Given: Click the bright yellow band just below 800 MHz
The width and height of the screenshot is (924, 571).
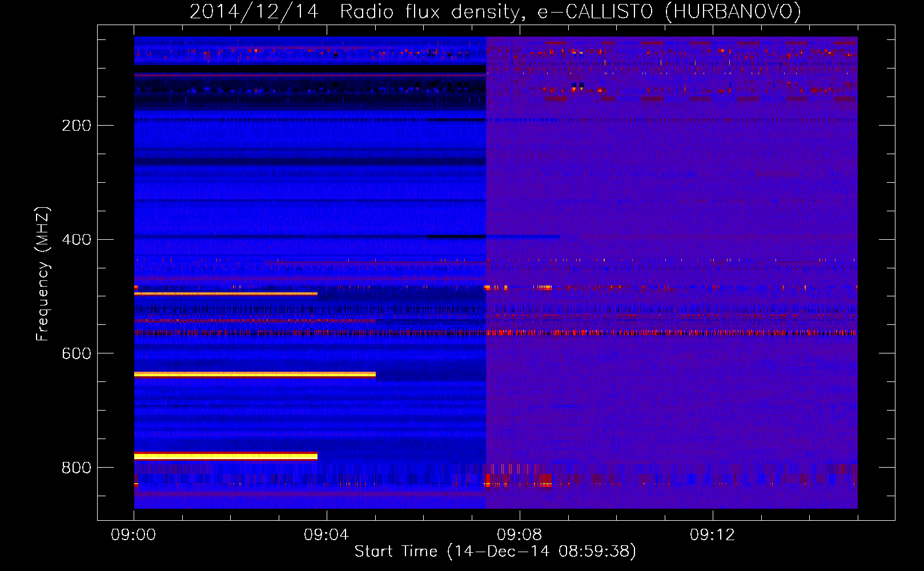Looking at the screenshot, I should (x=226, y=456).
